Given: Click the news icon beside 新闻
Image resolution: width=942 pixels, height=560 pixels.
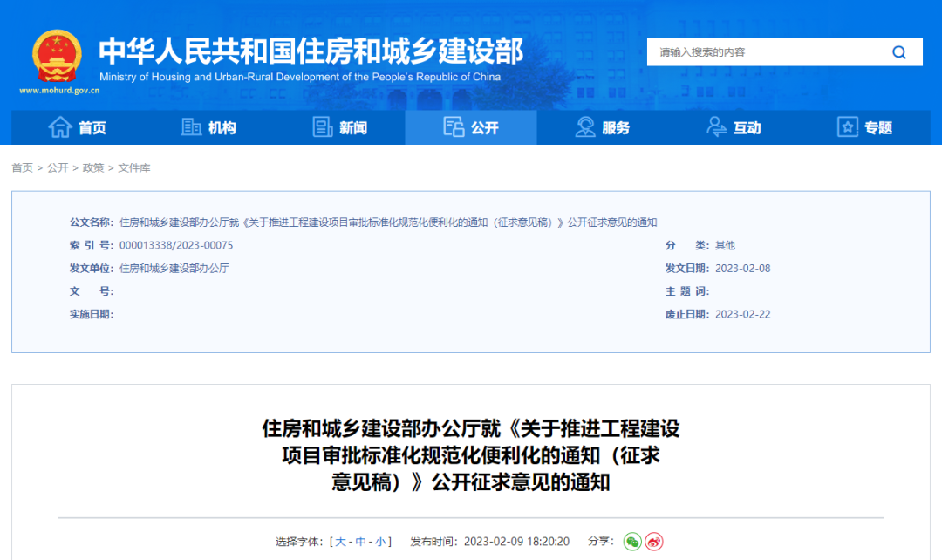Looking at the screenshot, I should 322,127.
